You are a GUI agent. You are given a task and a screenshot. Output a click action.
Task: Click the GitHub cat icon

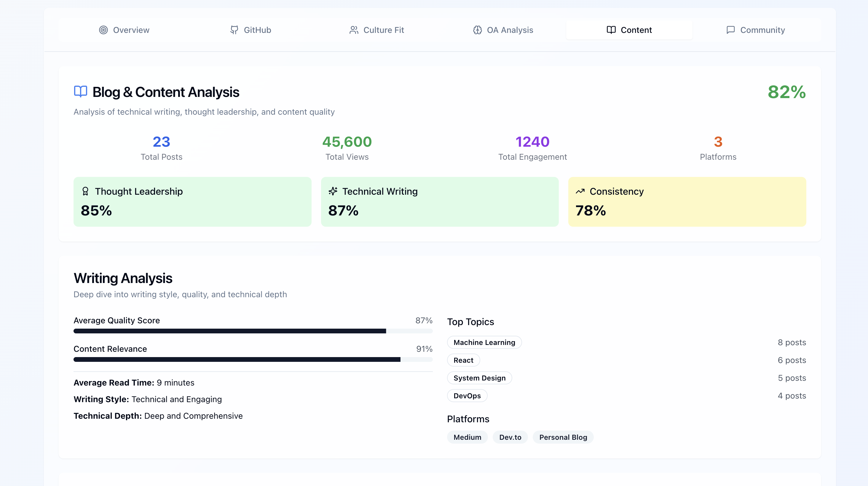(x=234, y=30)
